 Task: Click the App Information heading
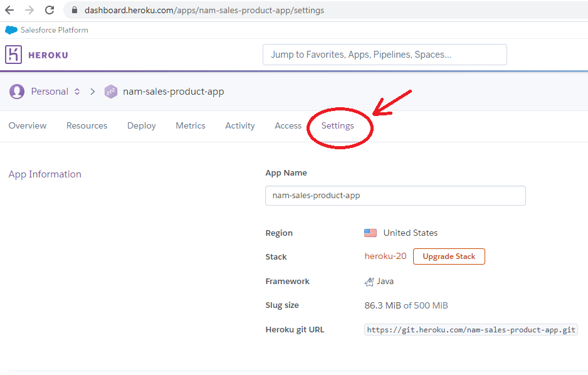(x=45, y=174)
